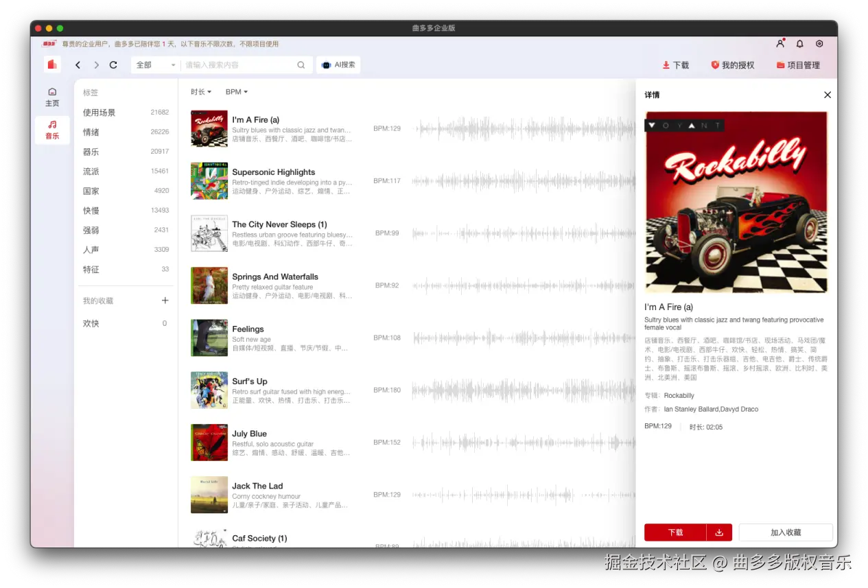The height and width of the screenshot is (588, 868).
Task: Focus the search input field
Action: click(x=240, y=65)
